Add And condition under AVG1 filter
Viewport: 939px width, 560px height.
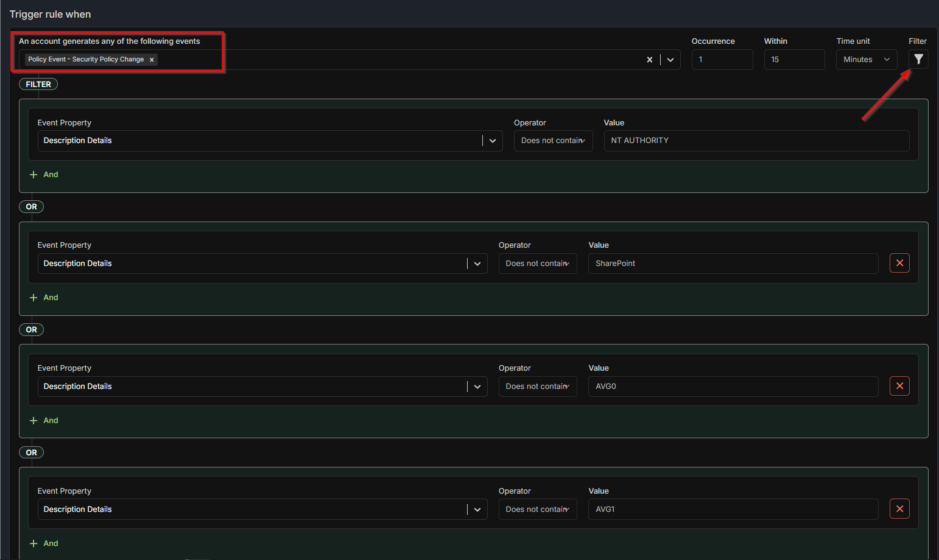pos(44,544)
